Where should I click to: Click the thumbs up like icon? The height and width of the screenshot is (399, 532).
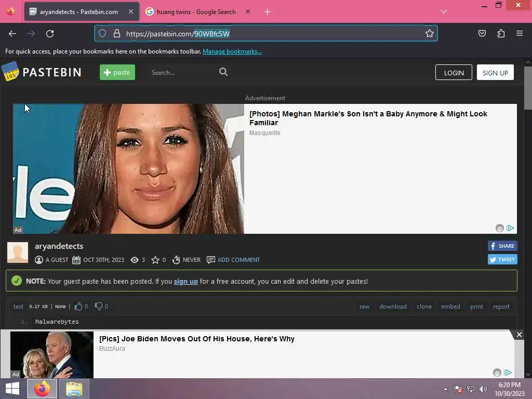(78, 307)
